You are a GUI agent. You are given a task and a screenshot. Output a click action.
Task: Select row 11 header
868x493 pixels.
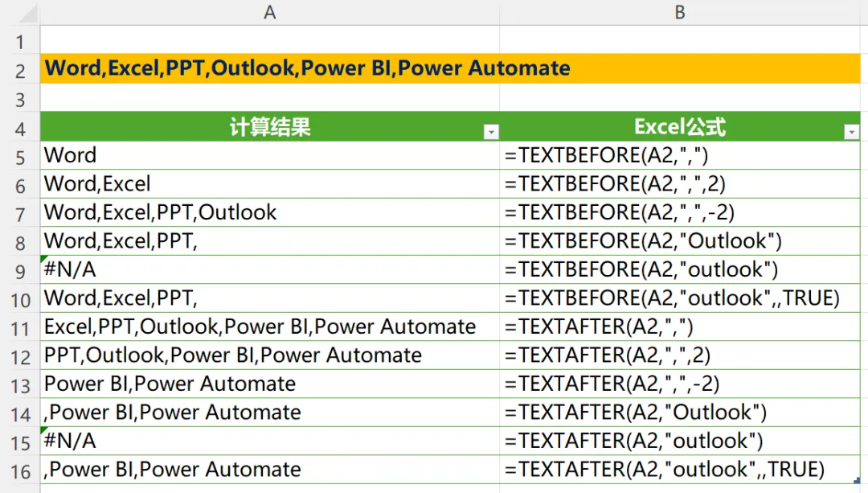point(20,329)
